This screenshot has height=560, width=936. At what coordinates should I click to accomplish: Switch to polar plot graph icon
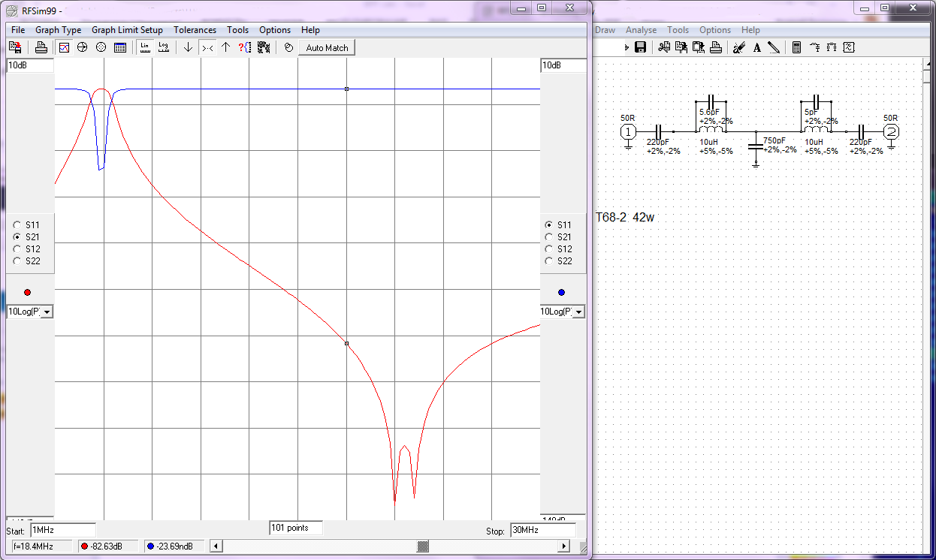pyautogui.click(x=101, y=47)
